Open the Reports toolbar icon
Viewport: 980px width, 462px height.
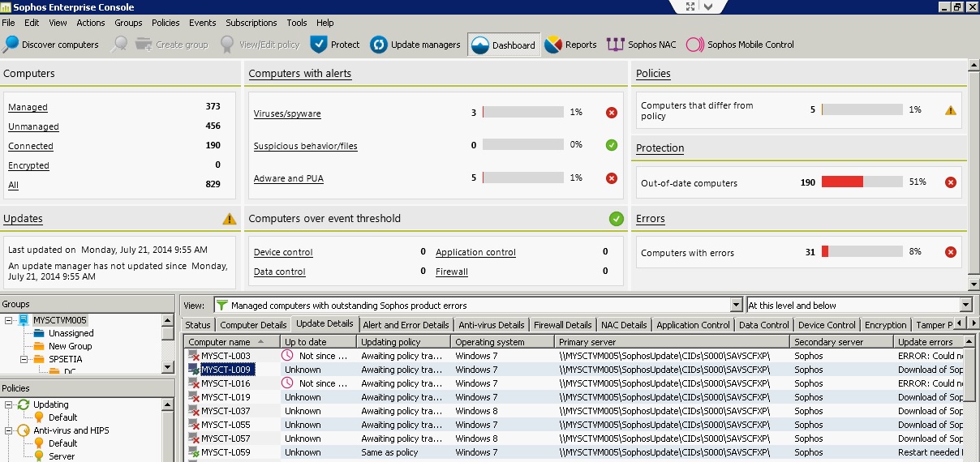click(x=553, y=45)
